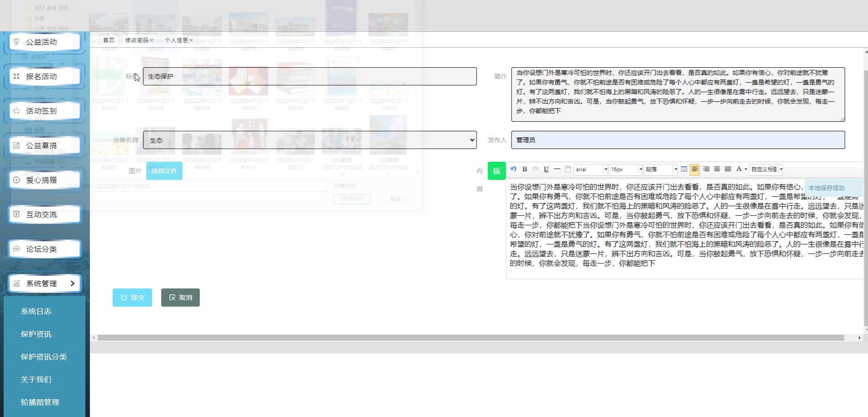The width and height of the screenshot is (868, 417).
Task: Click the horizontal scrollbar below the form
Action: pyautogui.click(x=471, y=338)
